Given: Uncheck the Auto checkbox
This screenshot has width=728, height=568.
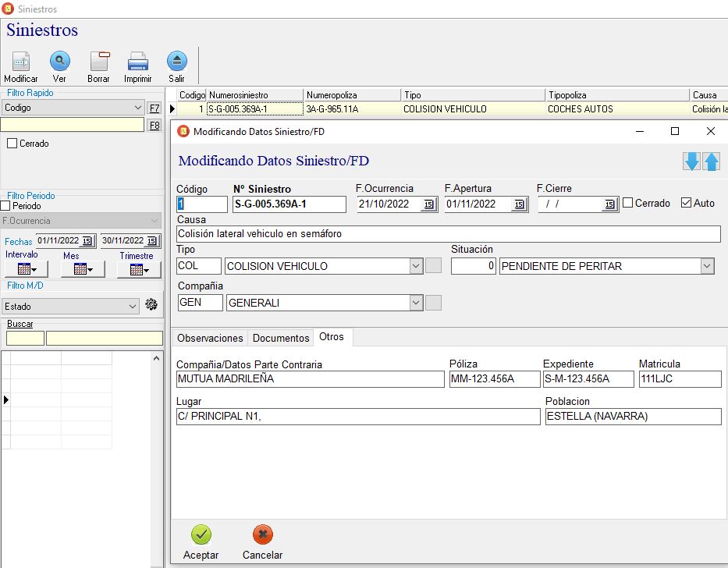Looking at the screenshot, I should [x=686, y=203].
